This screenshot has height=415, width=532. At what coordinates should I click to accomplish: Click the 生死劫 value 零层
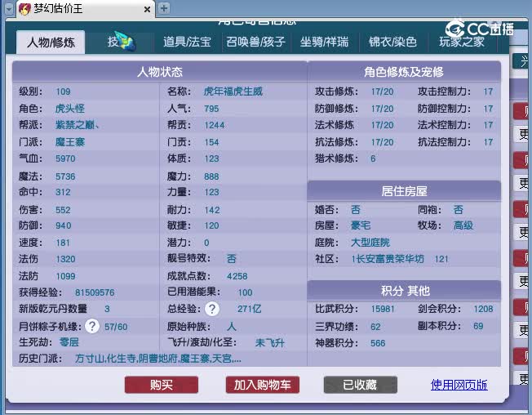(69, 342)
